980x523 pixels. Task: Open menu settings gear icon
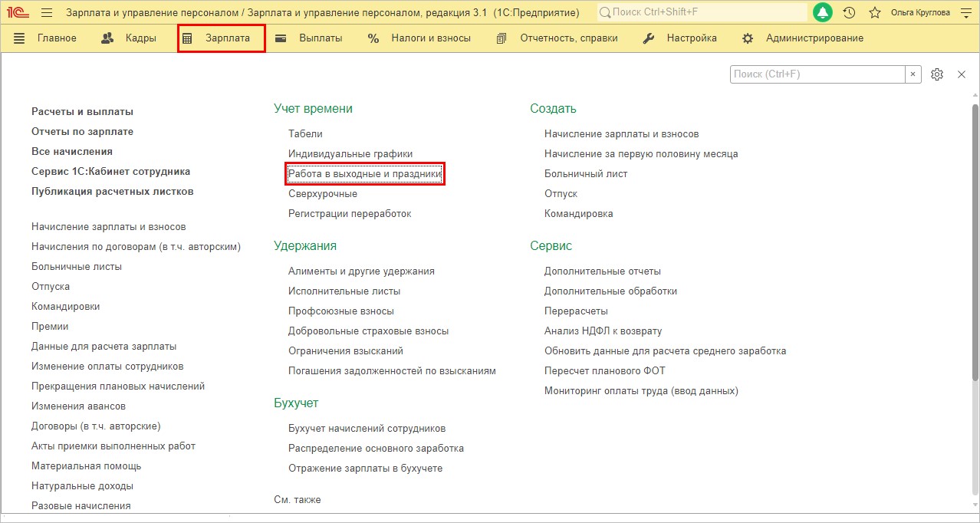coord(936,74)
